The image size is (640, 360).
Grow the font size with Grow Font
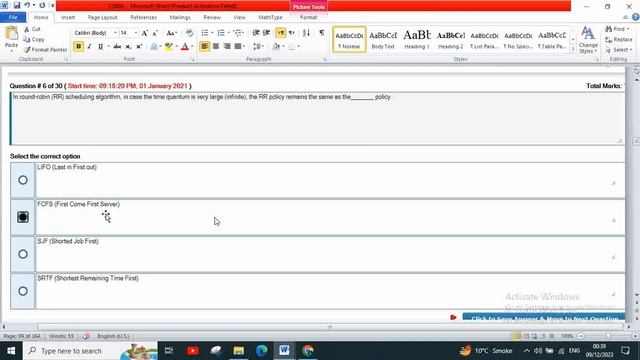pos(145,33)
